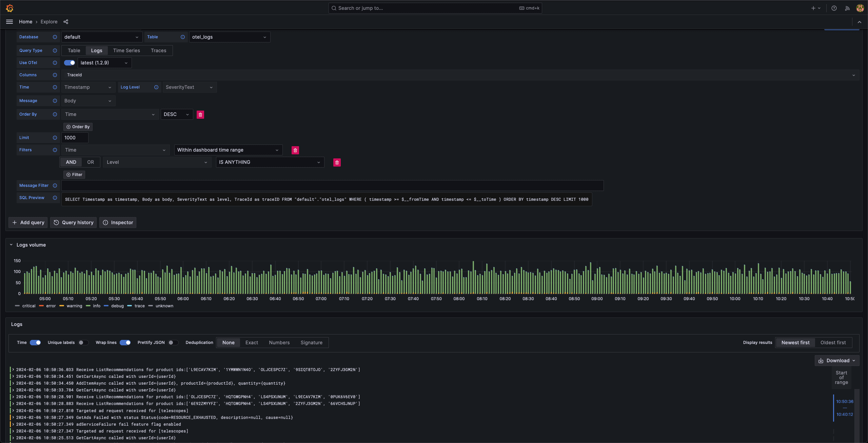This screenshot has width=868, height=443.
Task: Click the Add query button
Action: click(28, 223)
